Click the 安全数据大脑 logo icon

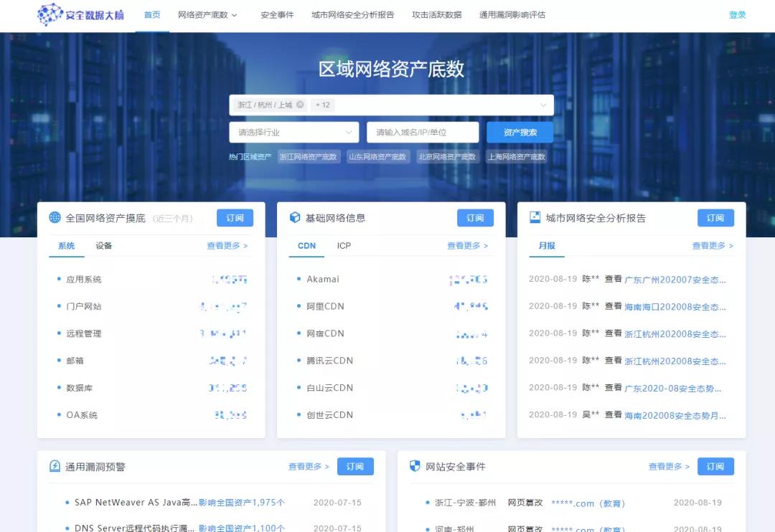point(50,14)
